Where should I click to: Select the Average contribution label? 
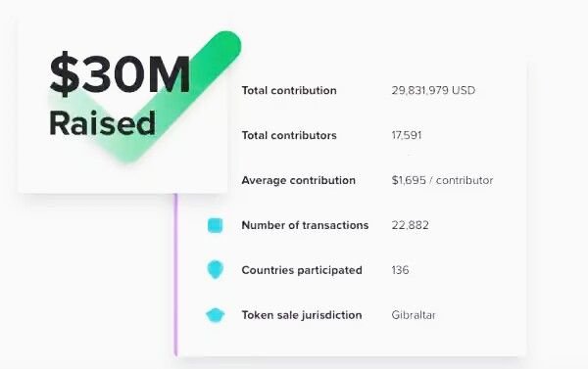[x=299, y=180]
